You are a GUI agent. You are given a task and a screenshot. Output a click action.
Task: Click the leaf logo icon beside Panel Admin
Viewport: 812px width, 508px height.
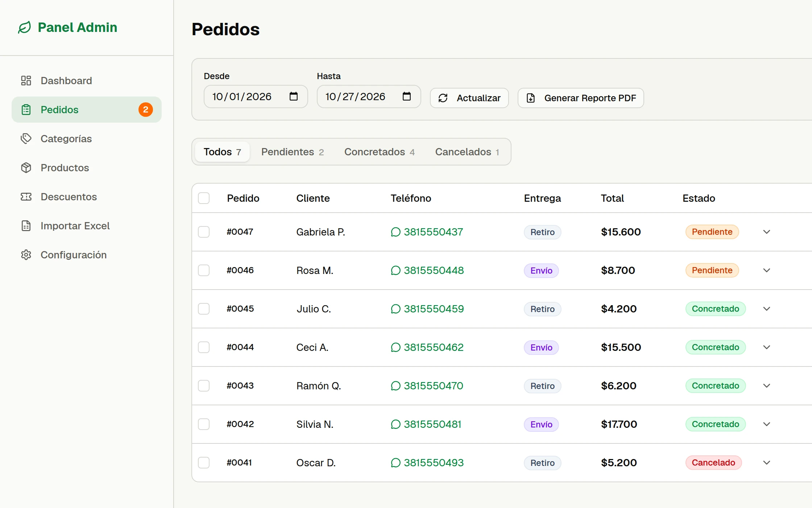coord(25,28)
